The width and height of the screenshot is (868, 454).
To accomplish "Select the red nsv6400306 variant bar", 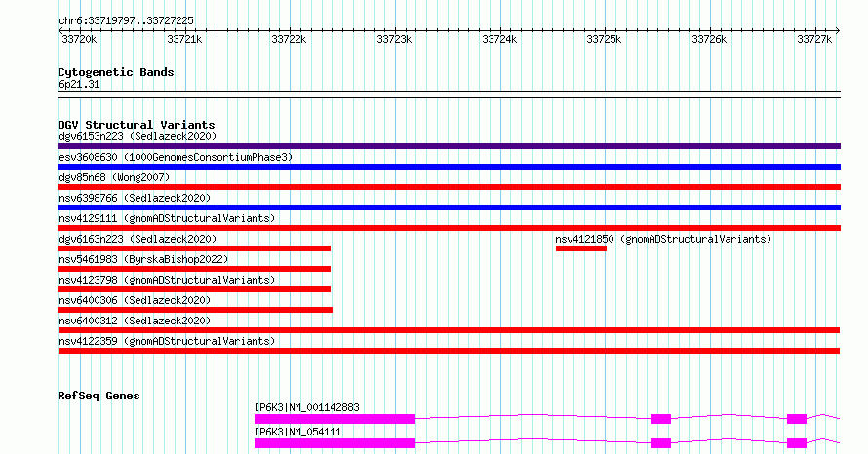I will pos(195,310).
